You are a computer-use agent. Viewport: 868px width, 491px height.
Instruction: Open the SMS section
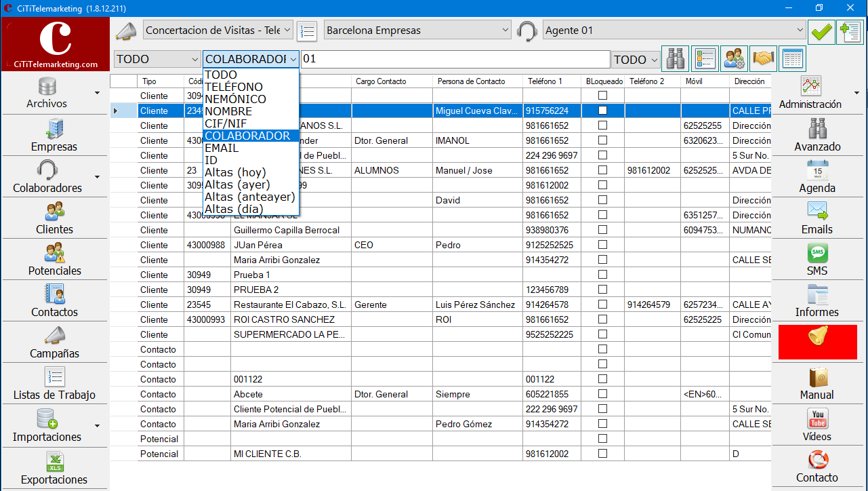coord(818,259)
